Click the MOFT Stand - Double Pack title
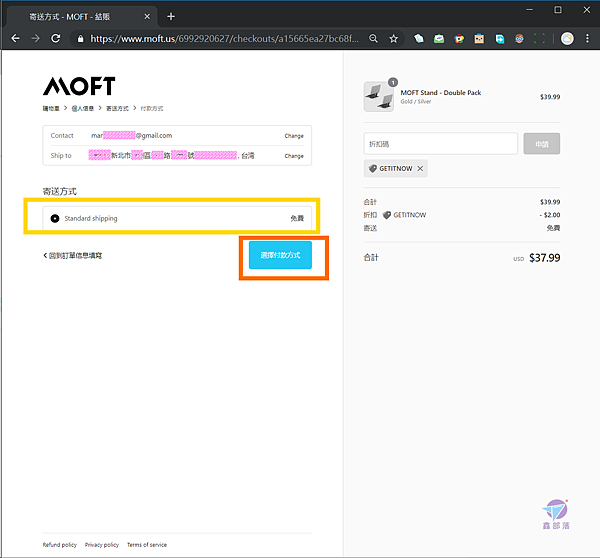 pos(441,93)
